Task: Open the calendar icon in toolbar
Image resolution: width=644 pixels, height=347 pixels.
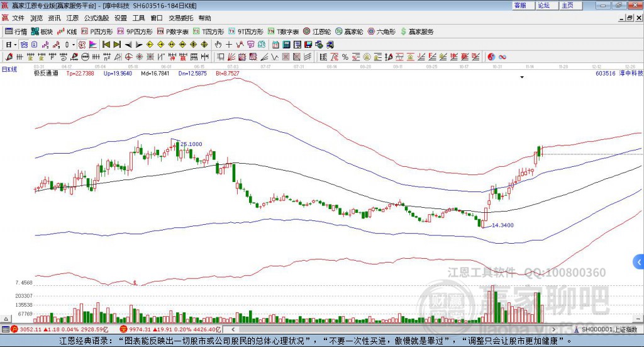Action: click(x=275, y=45)
